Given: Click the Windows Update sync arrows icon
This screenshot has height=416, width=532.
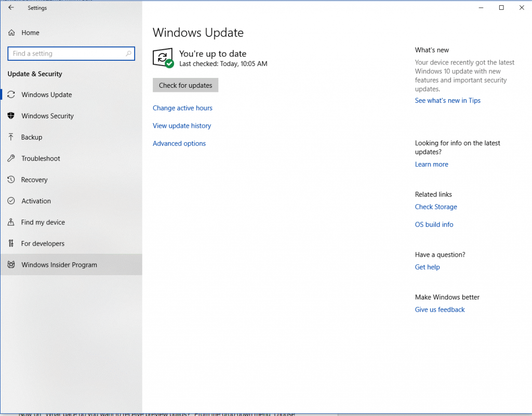Looking at the screenshot, I should [11, 95].
